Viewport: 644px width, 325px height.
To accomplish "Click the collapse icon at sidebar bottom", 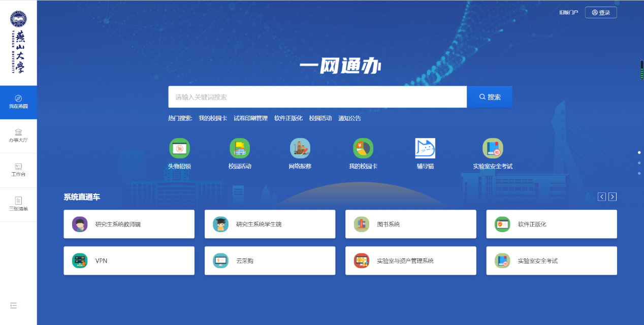I will 13,305.
